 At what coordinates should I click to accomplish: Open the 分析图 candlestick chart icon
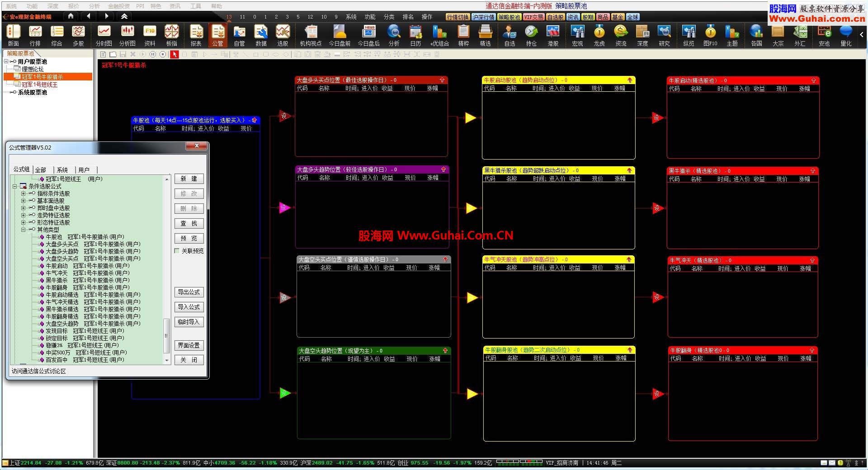127,35
